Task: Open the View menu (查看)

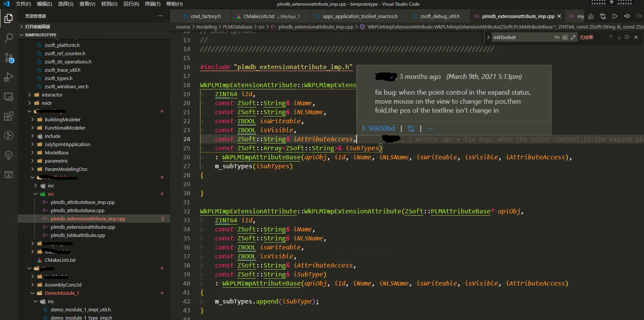Action: point(87,4)
